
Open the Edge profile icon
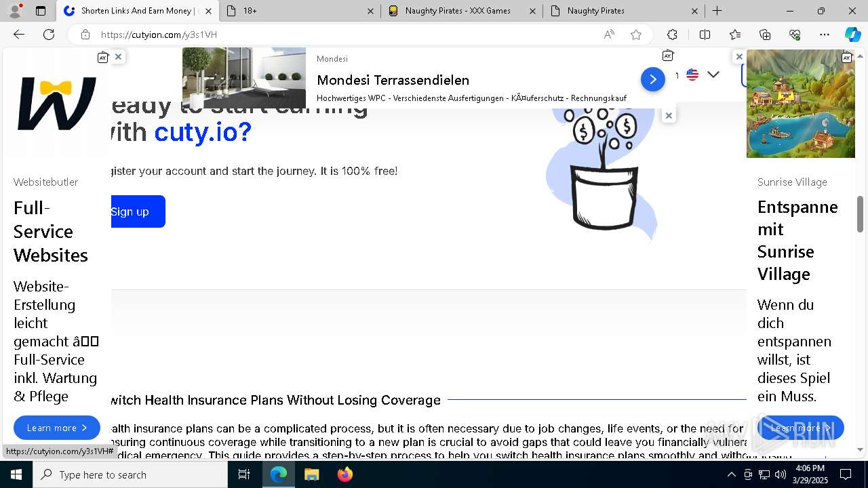(x=15, y=11)
